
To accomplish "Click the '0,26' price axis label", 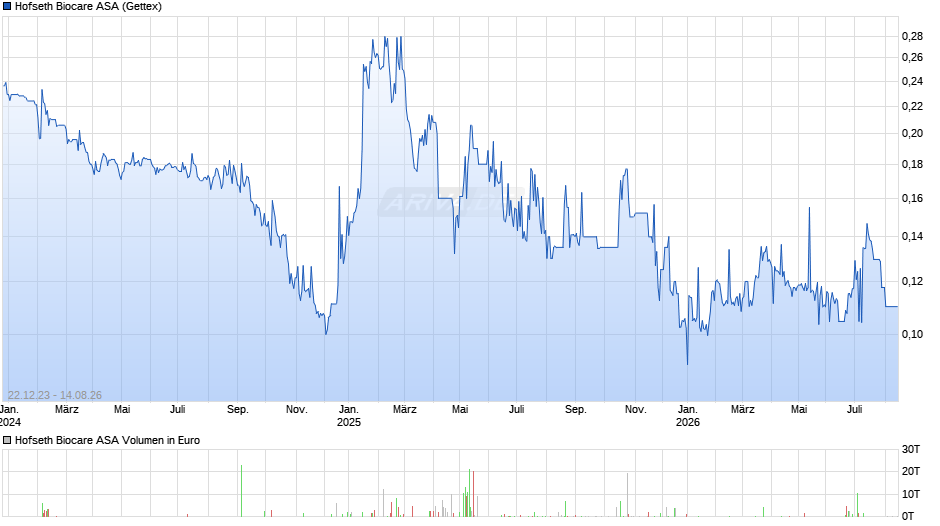I will (912, 58).
